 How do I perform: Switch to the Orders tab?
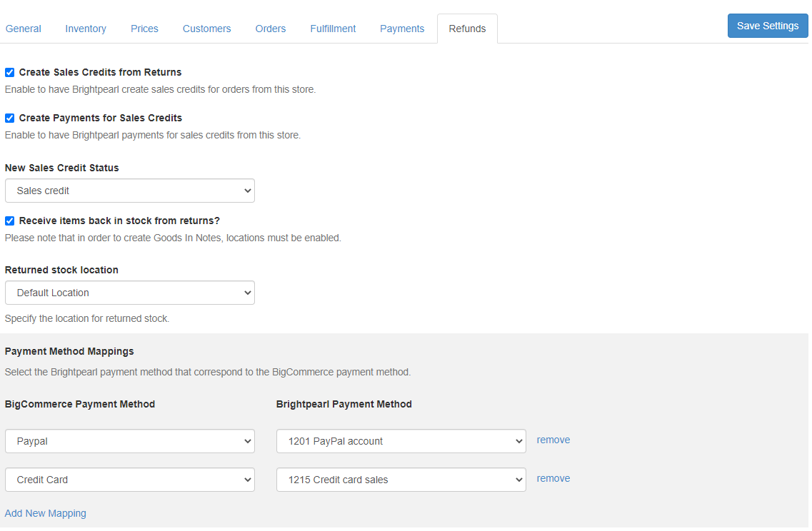click(270, 29)
